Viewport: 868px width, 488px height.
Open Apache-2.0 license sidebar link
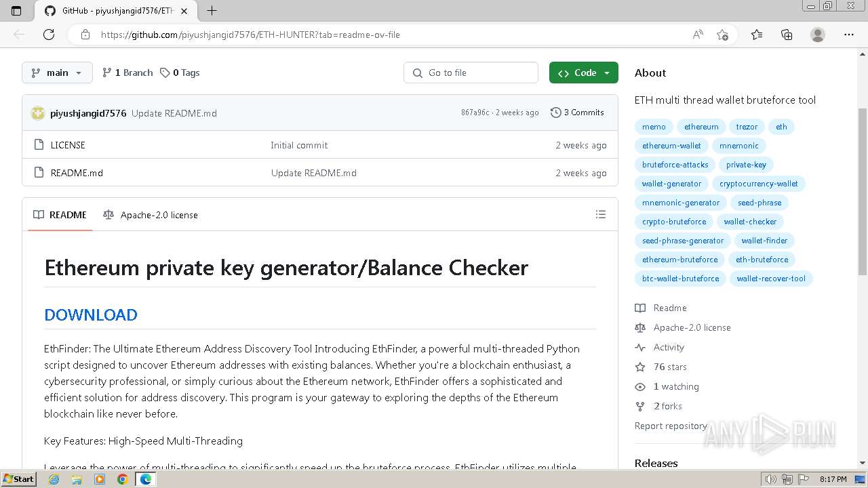coord(683,327)
